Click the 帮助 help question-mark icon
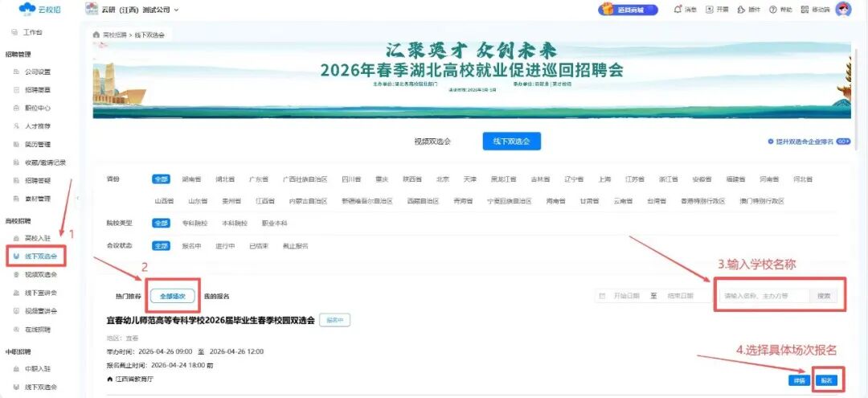This screenshot has height=398, width=868. point(773,10)
